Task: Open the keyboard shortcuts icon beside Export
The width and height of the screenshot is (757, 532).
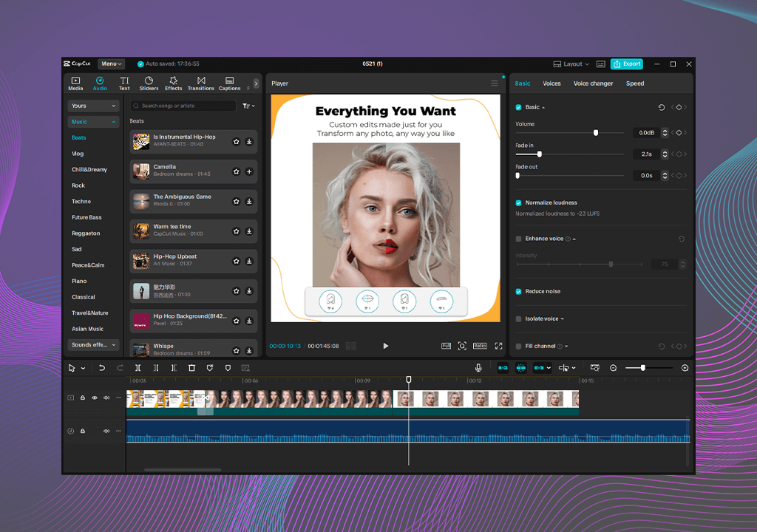Action: (x=600, y=64)
